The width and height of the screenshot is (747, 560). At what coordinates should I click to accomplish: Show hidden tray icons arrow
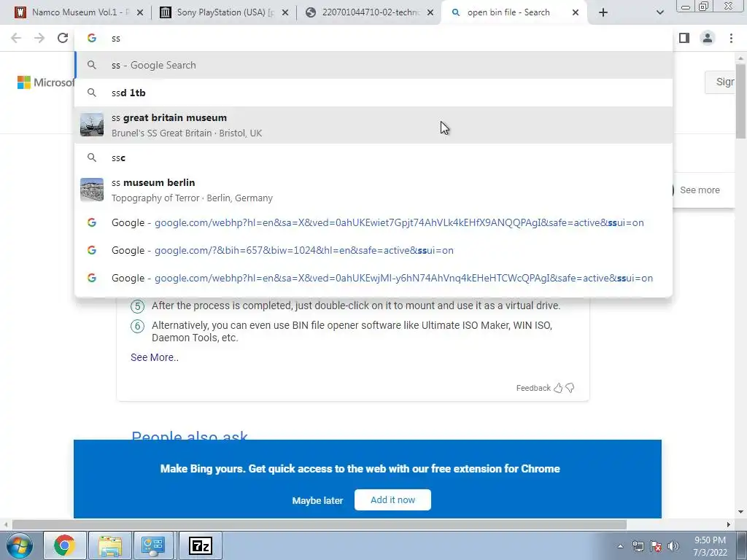tap(620, 547)
